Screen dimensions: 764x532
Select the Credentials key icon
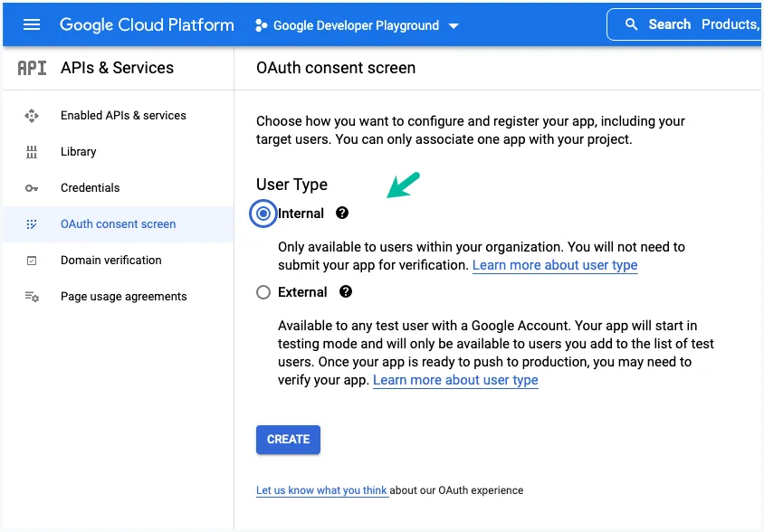(30, 187)
